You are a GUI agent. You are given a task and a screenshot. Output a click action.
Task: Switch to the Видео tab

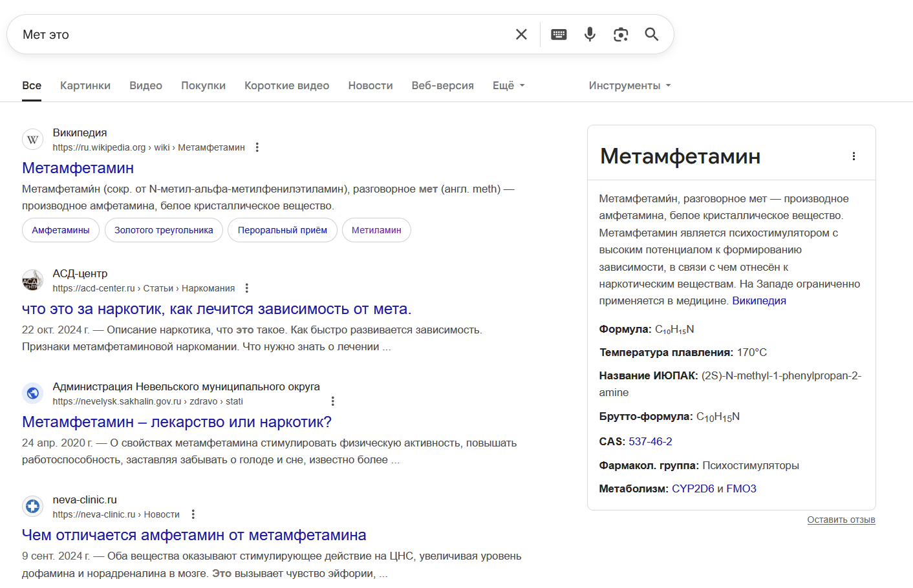click(145, 85)
